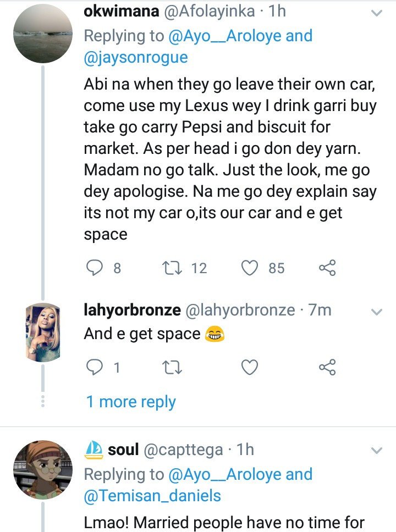
Task: Open the dropdown arrow on okwimana's tweet
Action: click(377, 13)
